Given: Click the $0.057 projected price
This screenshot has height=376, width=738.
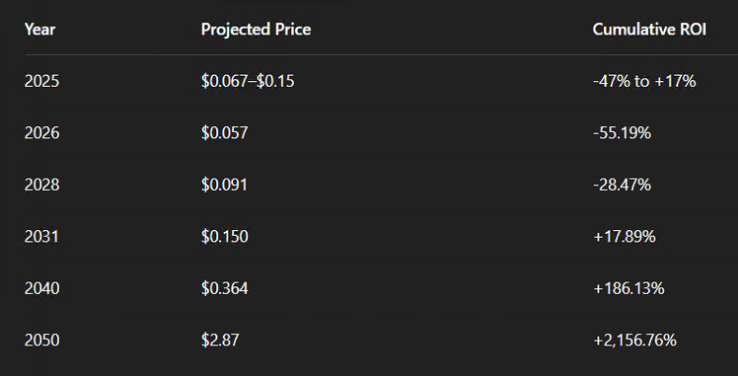Looking at the screenshot, I should pos(225,133).
